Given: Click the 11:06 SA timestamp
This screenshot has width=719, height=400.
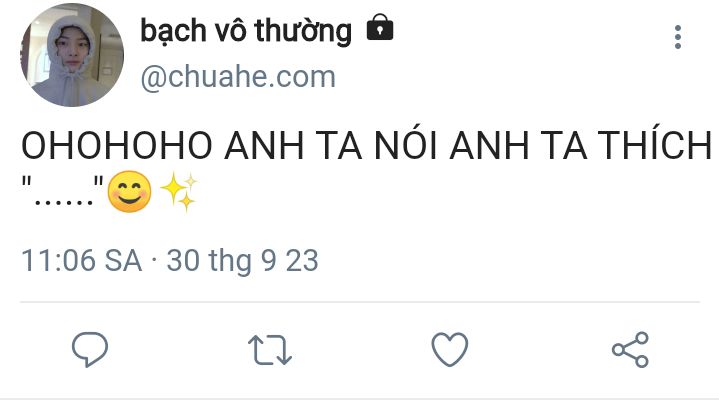Looking at the screenshot, I should 82,261.
